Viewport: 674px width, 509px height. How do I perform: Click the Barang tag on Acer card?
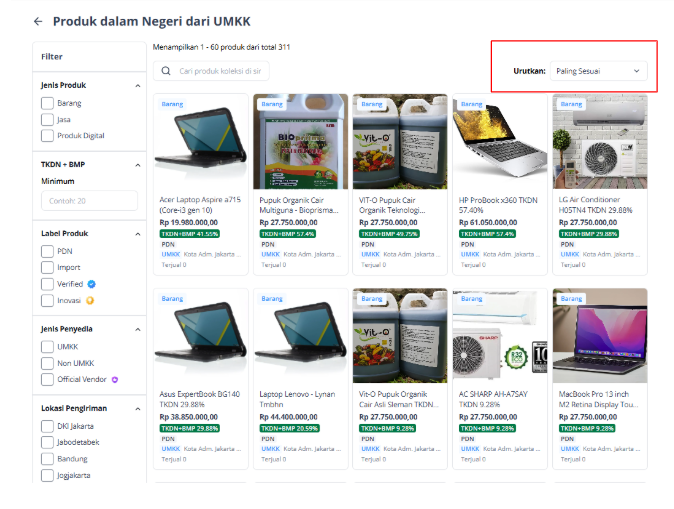point(172,104)
